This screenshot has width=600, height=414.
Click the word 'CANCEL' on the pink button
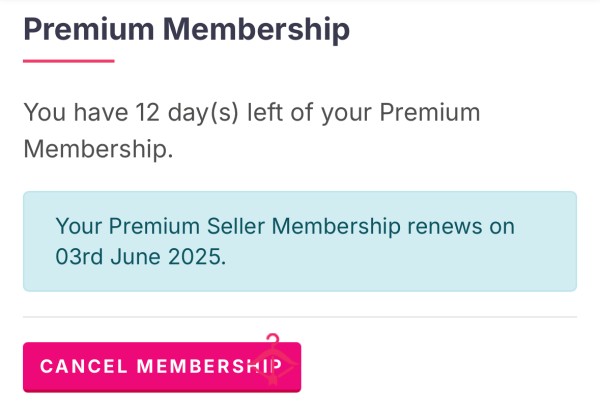[83, 366]
